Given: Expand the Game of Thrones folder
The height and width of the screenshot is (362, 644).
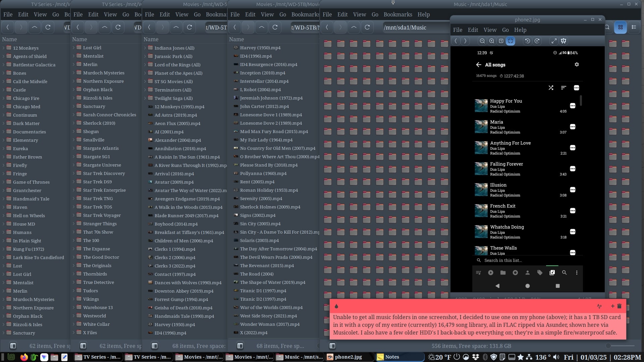Looking at the screenshot, I should point(4,182).
